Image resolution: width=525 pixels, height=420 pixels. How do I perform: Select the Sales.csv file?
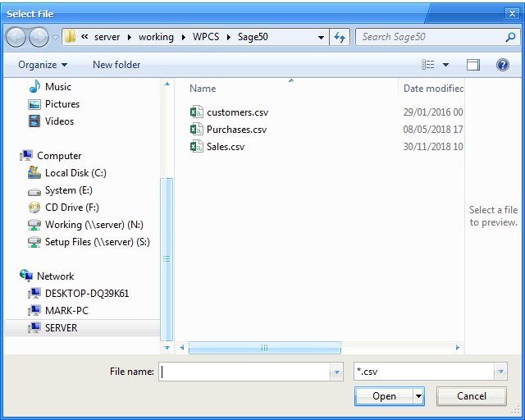[225, 147]
